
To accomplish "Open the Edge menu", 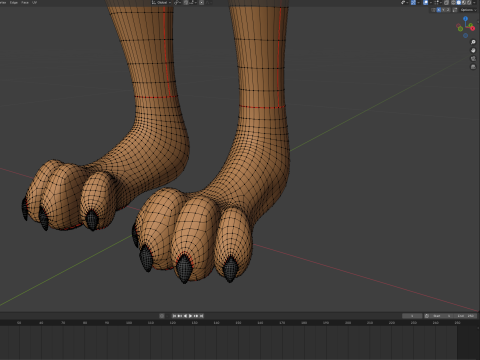I will [x=14, y=2].
